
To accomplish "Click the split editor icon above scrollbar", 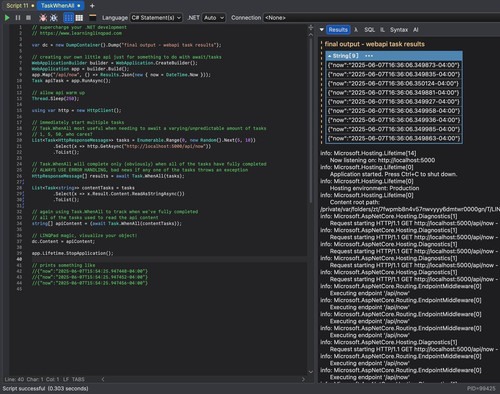I will [311, 27].
